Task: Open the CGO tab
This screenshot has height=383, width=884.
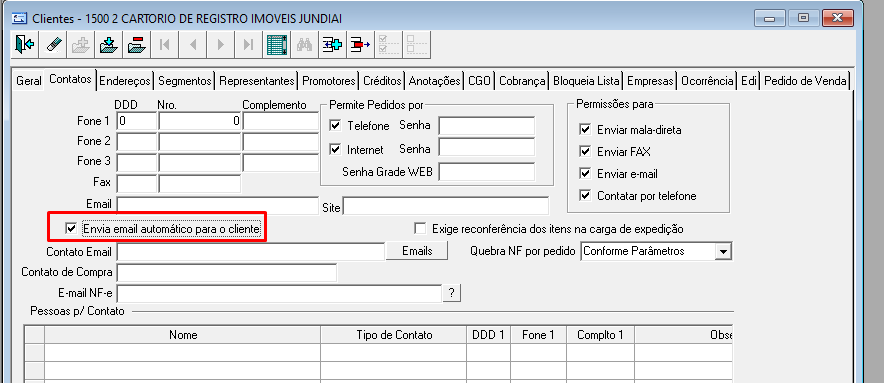Action: pos(479,81)
